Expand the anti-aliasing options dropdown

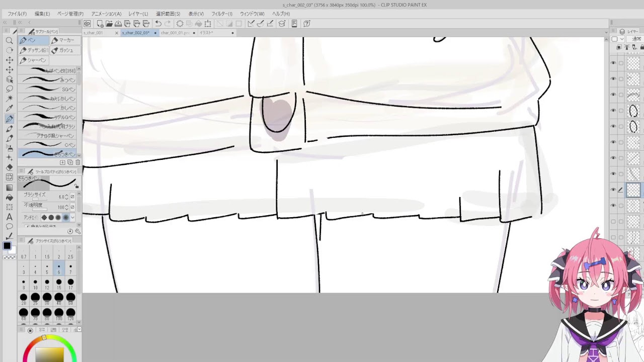72,217
